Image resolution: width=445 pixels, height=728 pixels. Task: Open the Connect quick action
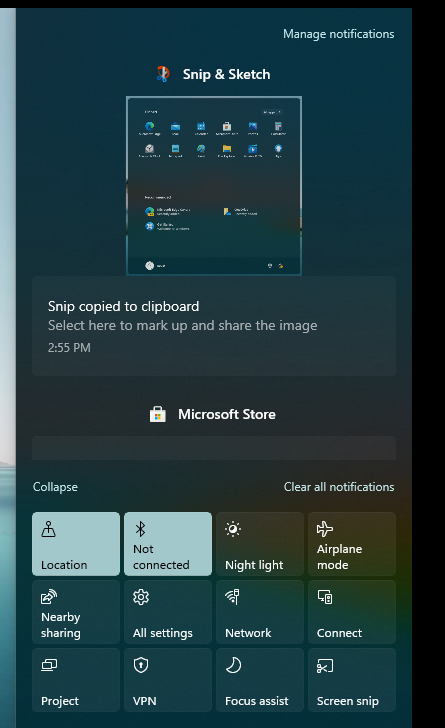(x=352, y=612)
